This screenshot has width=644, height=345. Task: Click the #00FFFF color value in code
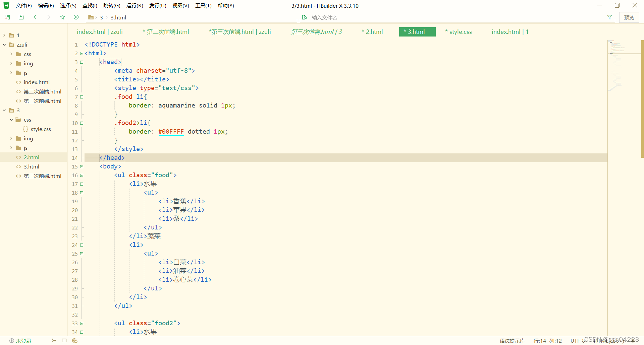click(171, 132)
